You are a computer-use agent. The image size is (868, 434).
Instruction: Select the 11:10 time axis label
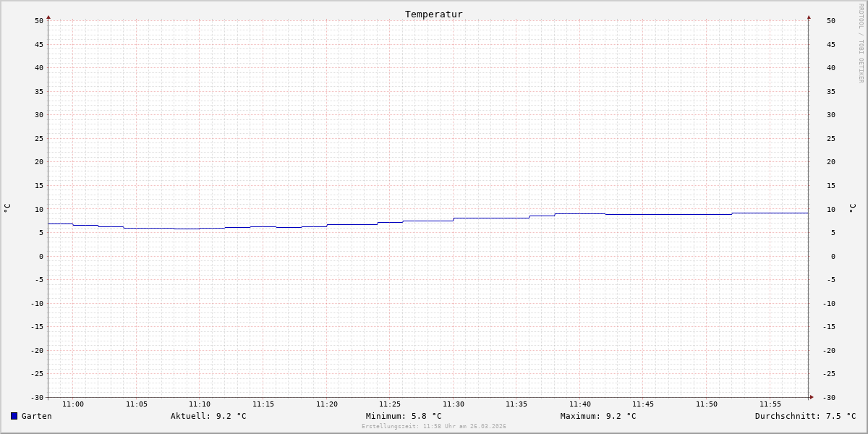pyautogui.click(x=200, y=404)
